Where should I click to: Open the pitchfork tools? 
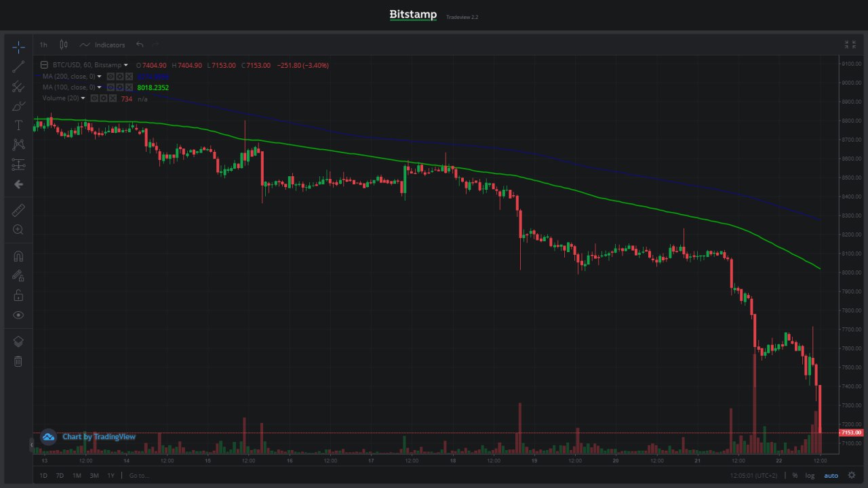click(x=18, y=86)
